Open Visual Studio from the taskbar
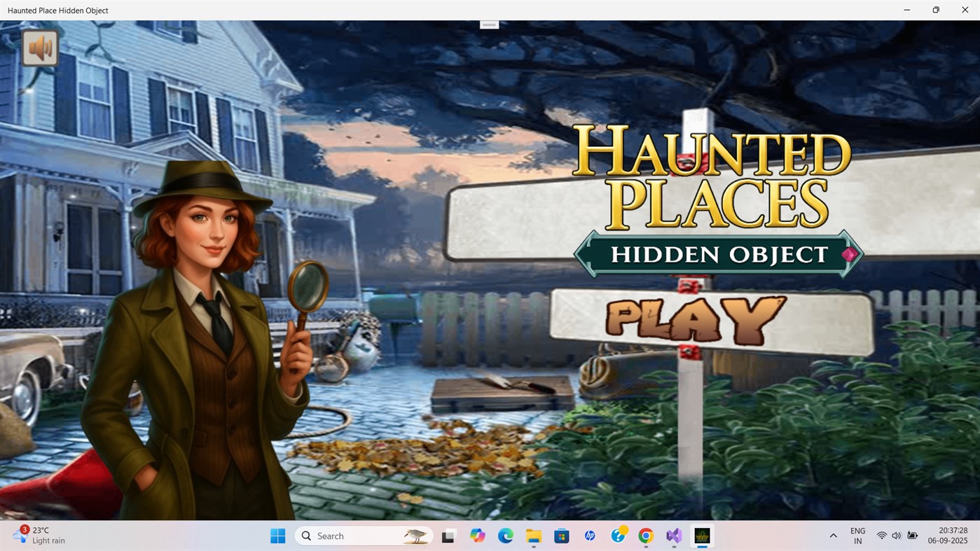 click(673, 536)
